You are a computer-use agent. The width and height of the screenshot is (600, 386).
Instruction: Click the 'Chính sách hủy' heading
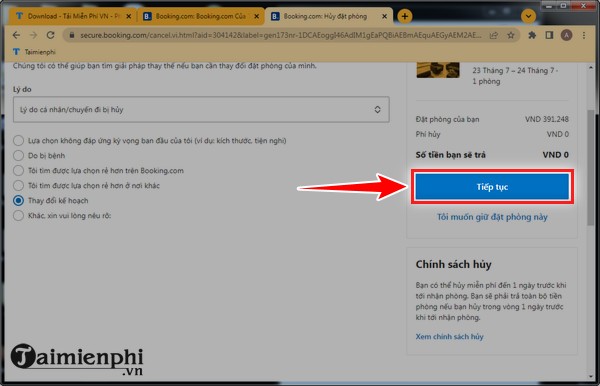coord(453,264)
